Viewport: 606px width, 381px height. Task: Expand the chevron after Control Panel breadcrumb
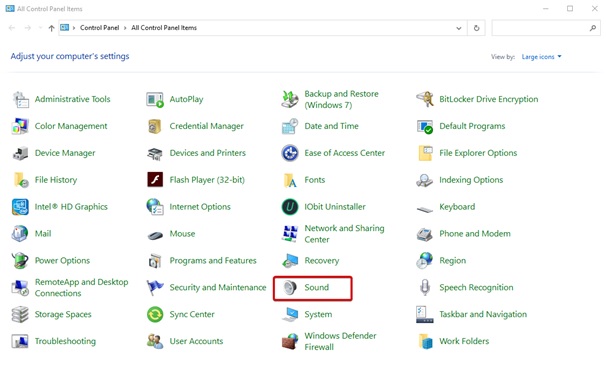(x=125, y=28)
